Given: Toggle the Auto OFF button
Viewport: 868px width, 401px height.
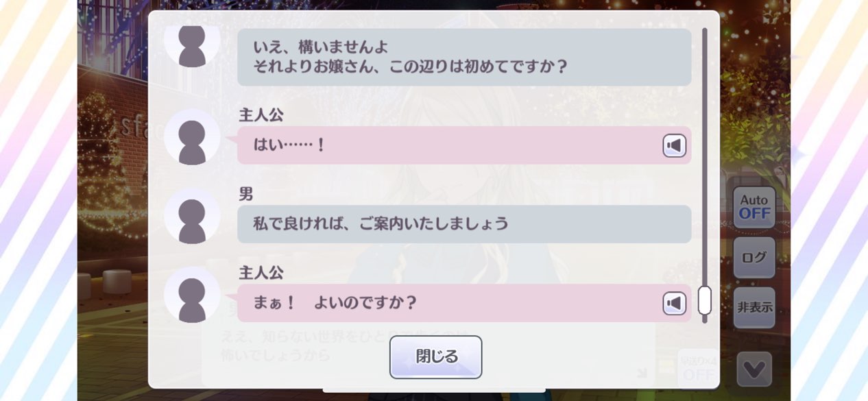Looking at the screenshot, I should pyautogui.click(x=754, y=207).
